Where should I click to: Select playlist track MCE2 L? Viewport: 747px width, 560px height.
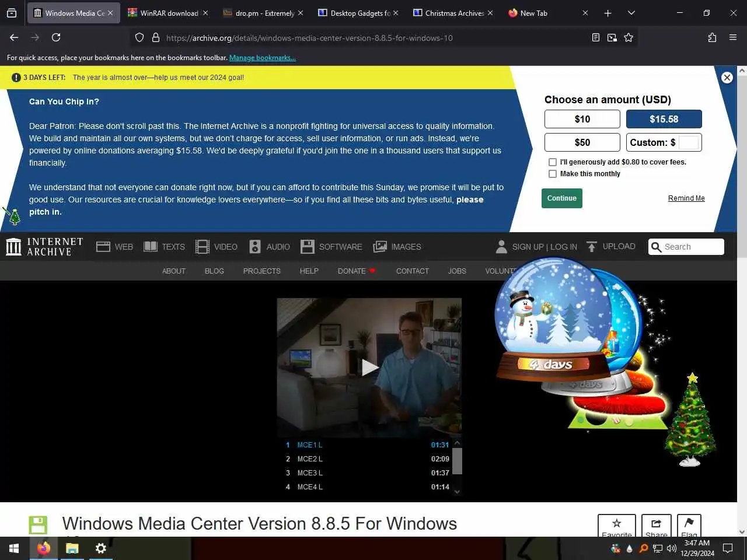367,459
